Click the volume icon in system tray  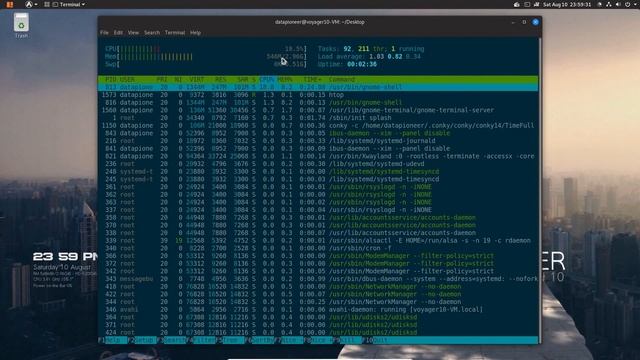point(618,4)
